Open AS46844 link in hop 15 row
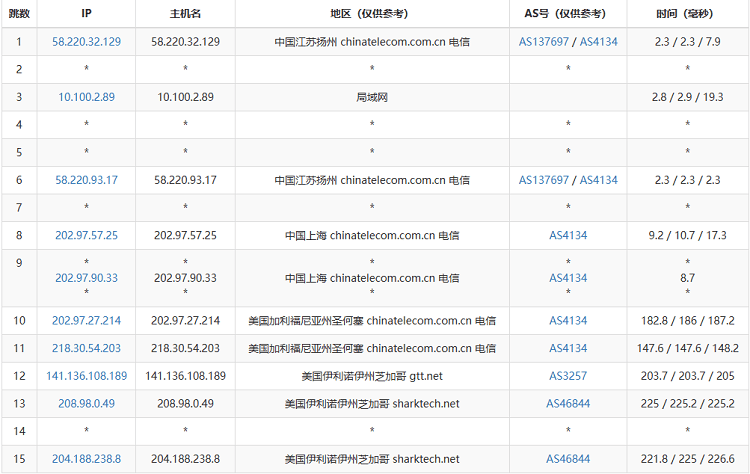 tap(568, 459)
